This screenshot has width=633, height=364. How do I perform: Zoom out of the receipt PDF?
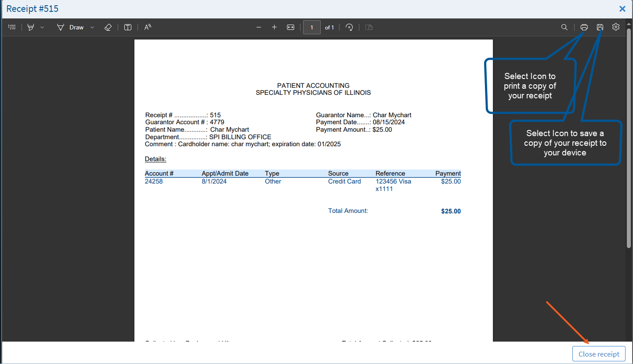[x=259, y=27]
